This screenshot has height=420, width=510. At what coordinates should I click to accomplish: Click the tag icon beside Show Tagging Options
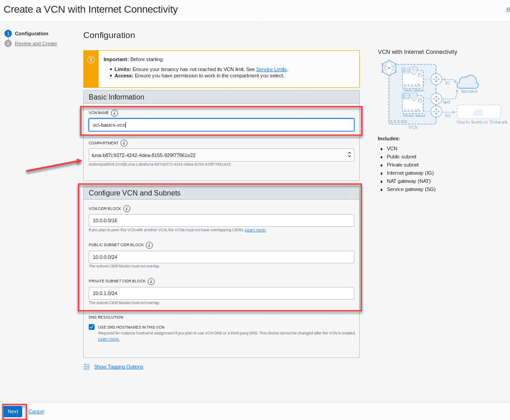pyautogui.click(x=86, y=367)
